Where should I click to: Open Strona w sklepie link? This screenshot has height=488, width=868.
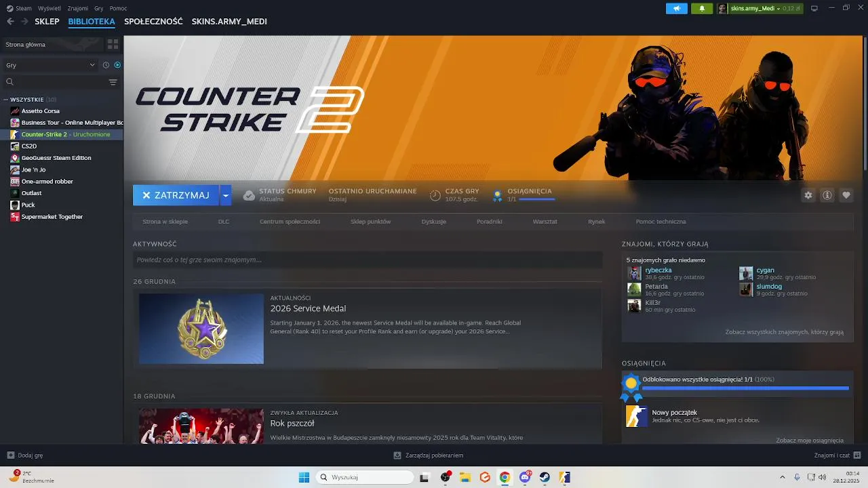[165, 222]
